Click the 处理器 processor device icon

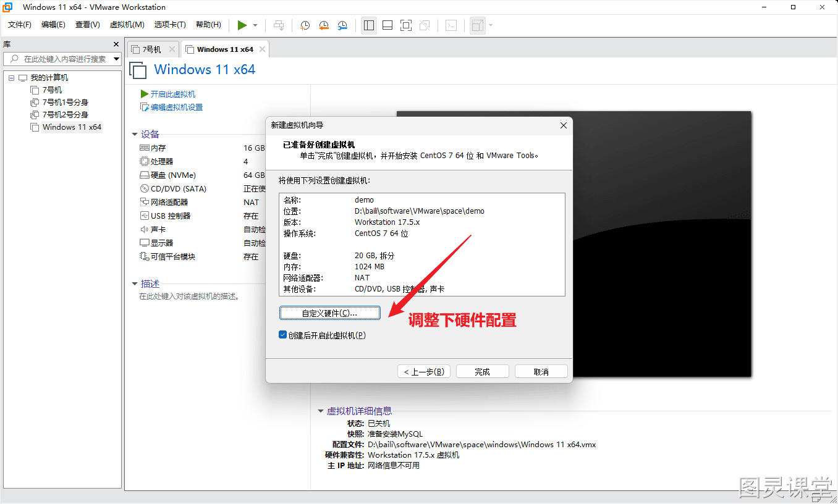pos(145,162)
